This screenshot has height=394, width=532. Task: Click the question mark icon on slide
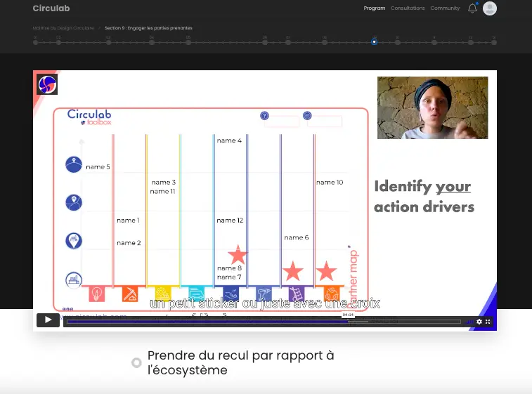264,116
